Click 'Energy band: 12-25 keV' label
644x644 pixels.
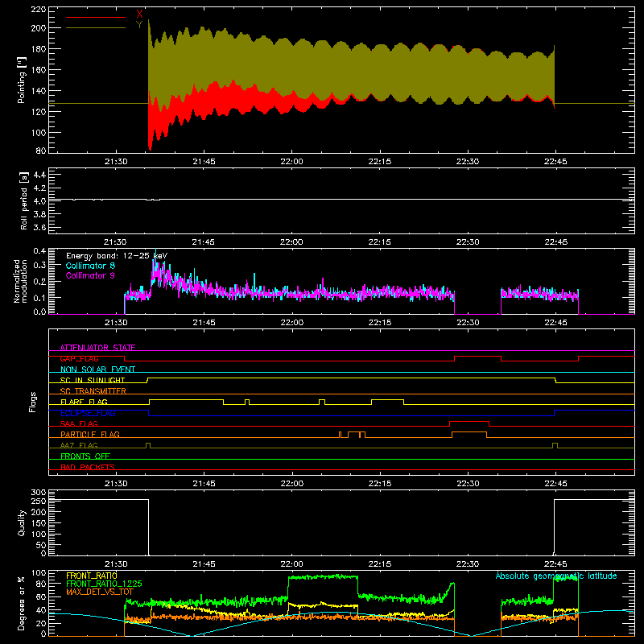[117, 256]
